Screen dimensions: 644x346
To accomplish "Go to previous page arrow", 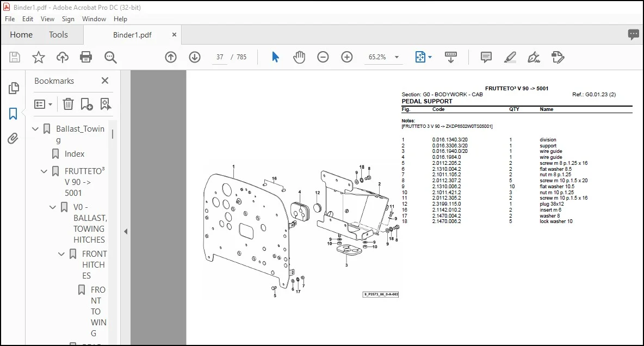I will [171, 57].
